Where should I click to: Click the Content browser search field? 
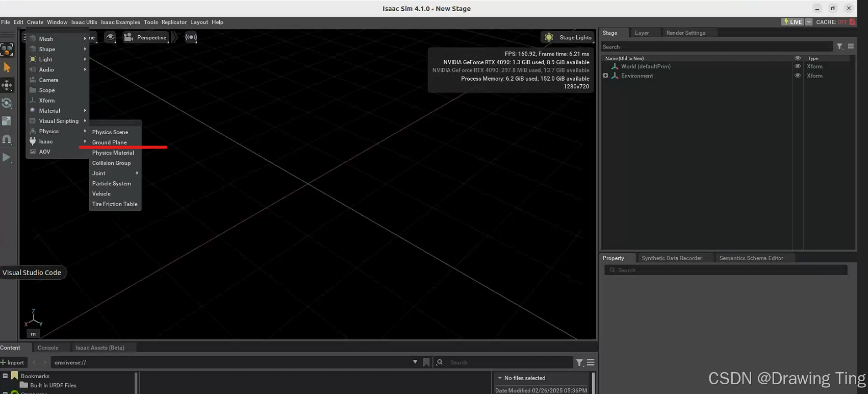click(503, 362)
